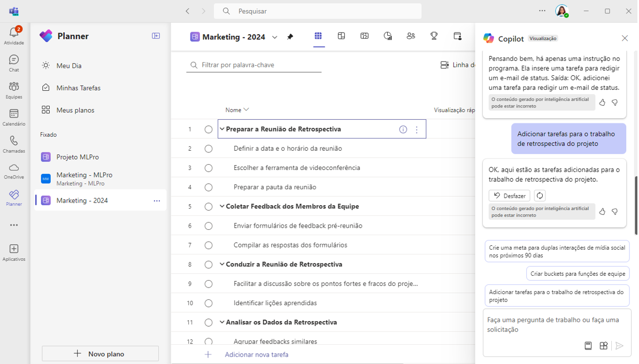Viewport: 639px width, 364px height.
Task: Switch to Schedule calendar view tab
Action: point(365,36)
